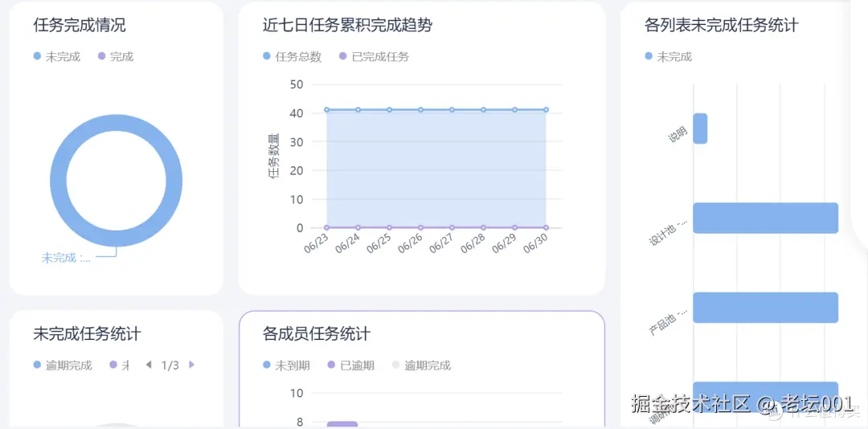Toggle 未到期 legend in 各成员任务统计
This screenshot has width=868, height=429.
tap(286, 366)
